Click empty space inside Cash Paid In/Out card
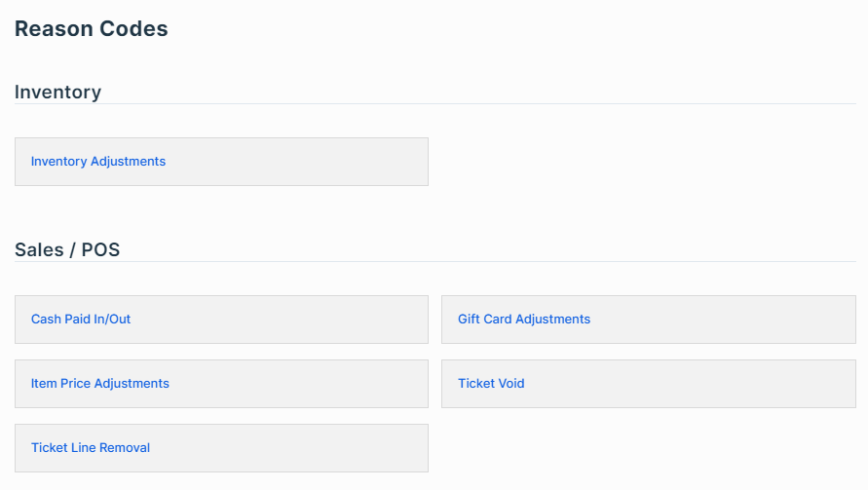Viewport: 868px width, 490px height. click(x=277, y=320)
